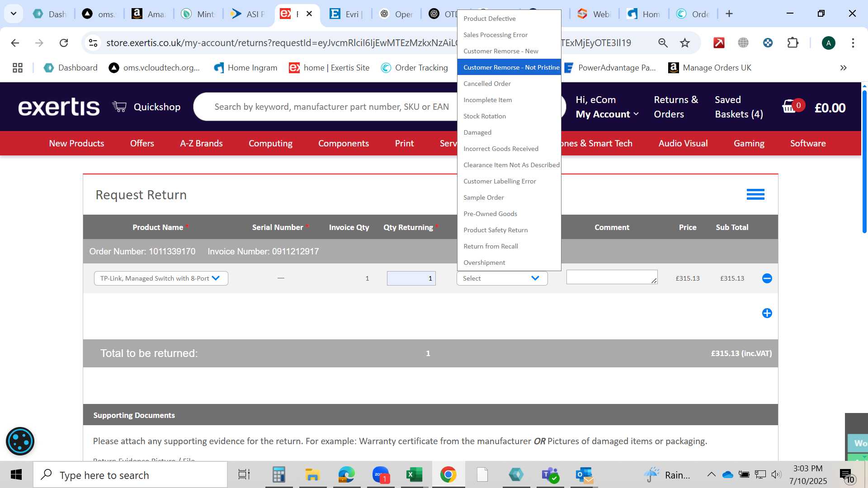Click the product search field
Screen dimensions: 868x488
(332, 107)
